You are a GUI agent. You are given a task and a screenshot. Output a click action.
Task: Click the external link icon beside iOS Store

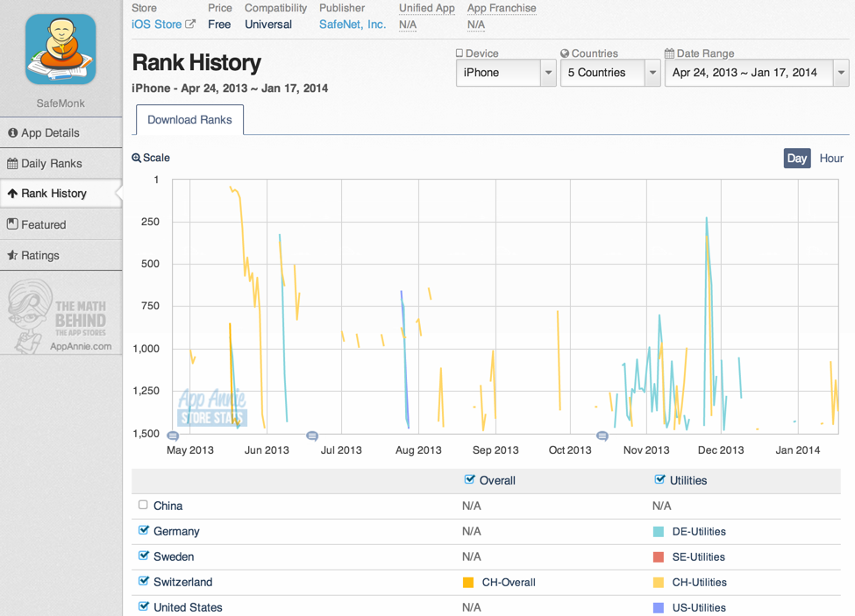pyautogui.click(x=190, y=25)
